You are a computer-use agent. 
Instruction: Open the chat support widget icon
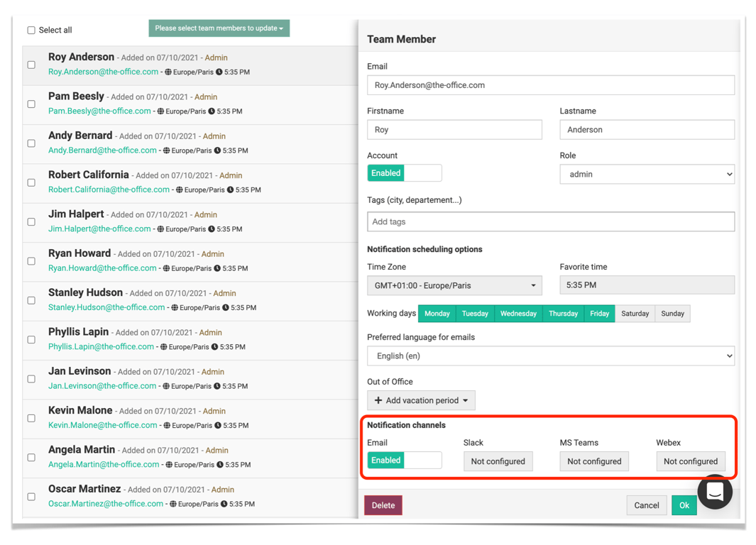pos(715,491)
